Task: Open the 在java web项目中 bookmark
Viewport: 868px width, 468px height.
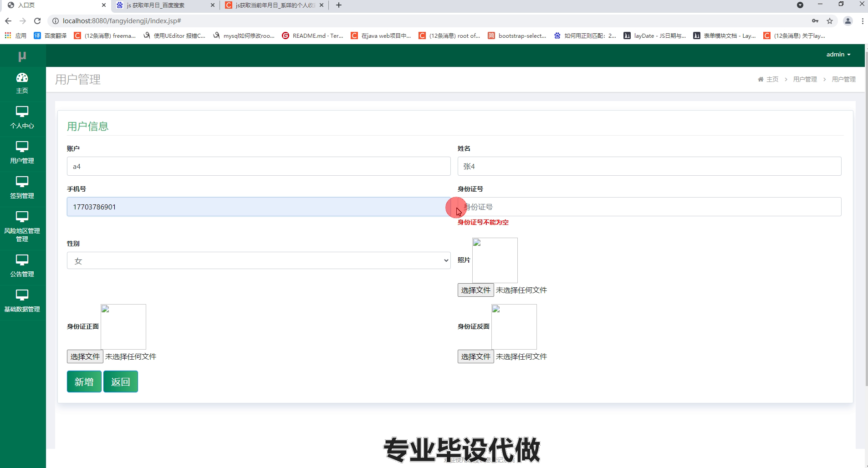Action: [381, 36]
